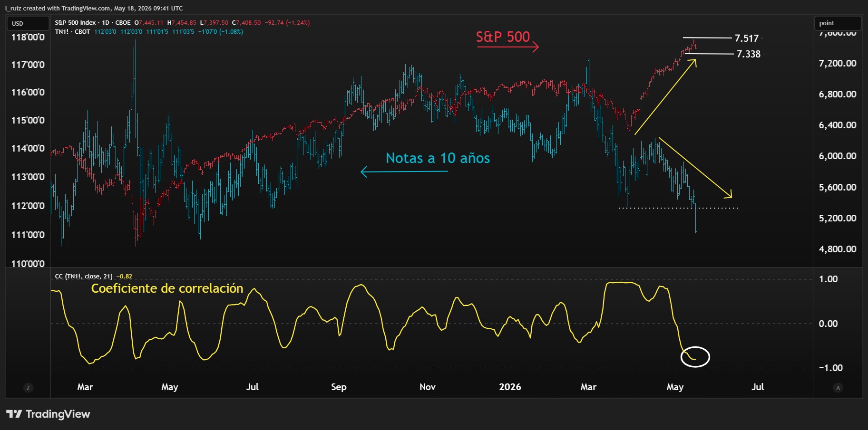This screenshot has width=868, height=430.
Task: Click the last Jul label on time axis
Action: 758,387
